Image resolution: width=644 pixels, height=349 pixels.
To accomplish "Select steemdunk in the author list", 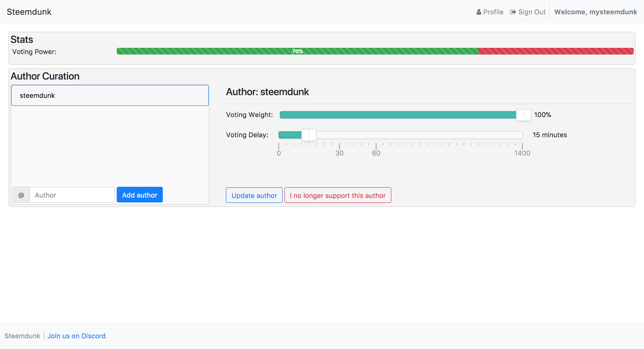I will [x=110, y=95].
